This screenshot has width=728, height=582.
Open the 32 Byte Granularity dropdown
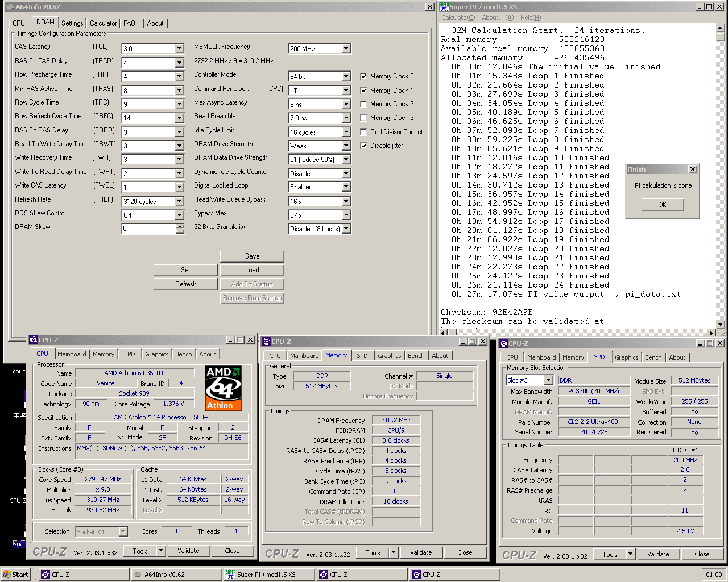click(x=346, y=229)
